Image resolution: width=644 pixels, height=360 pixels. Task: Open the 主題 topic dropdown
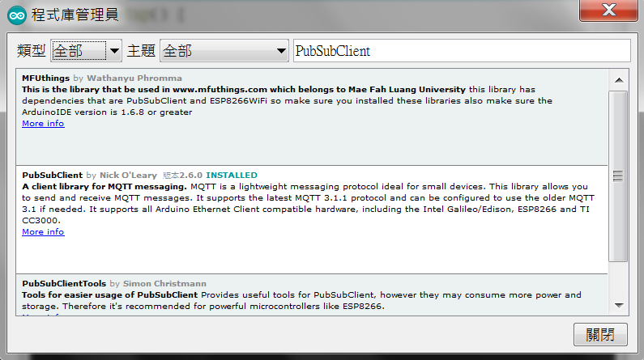(224, 51)
